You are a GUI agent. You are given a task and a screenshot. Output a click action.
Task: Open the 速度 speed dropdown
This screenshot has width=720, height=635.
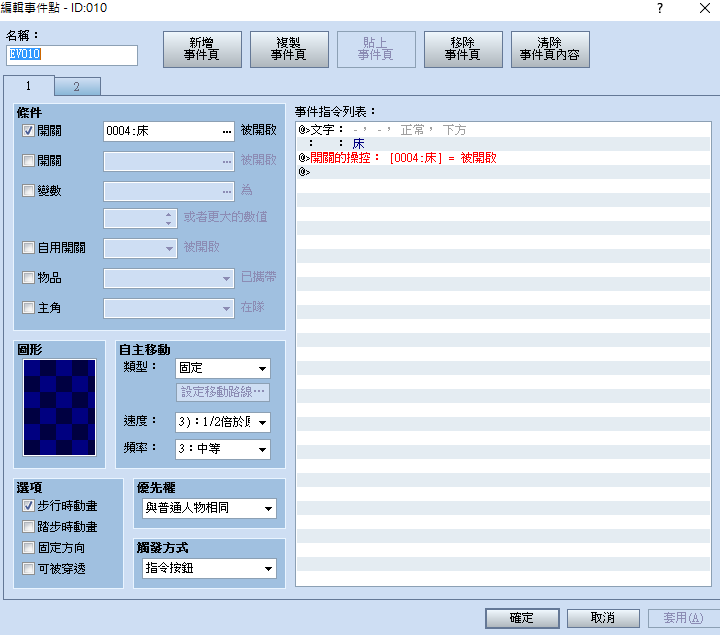pos(223,422)
